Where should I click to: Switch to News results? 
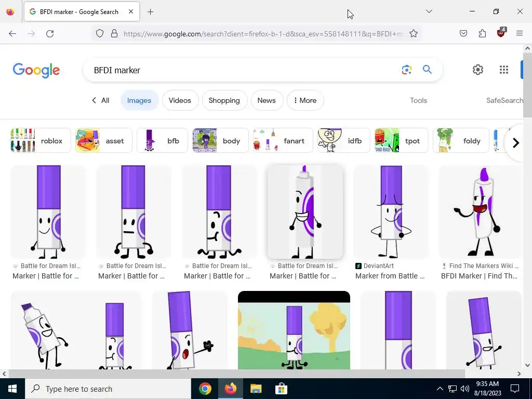[267, 100]
